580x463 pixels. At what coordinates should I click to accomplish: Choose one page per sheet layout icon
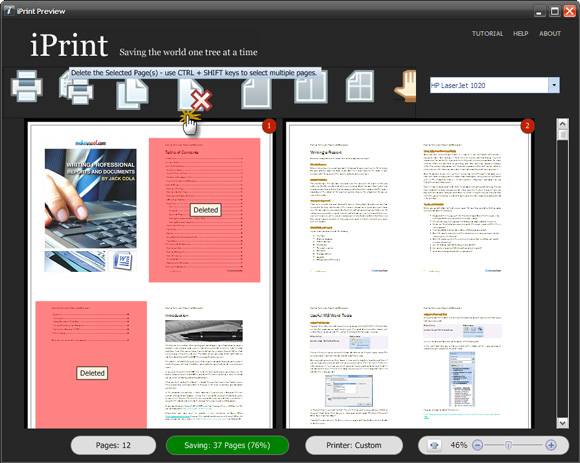coord(256,93)
